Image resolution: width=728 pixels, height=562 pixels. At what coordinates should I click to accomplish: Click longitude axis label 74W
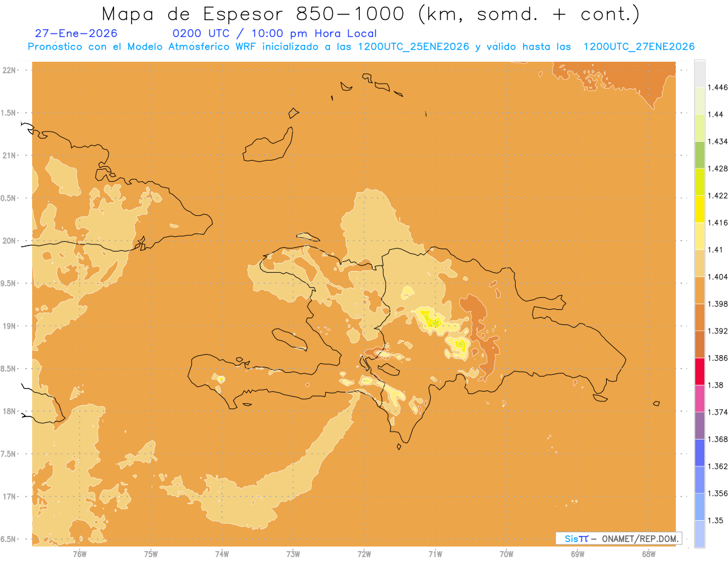point(222,554)
